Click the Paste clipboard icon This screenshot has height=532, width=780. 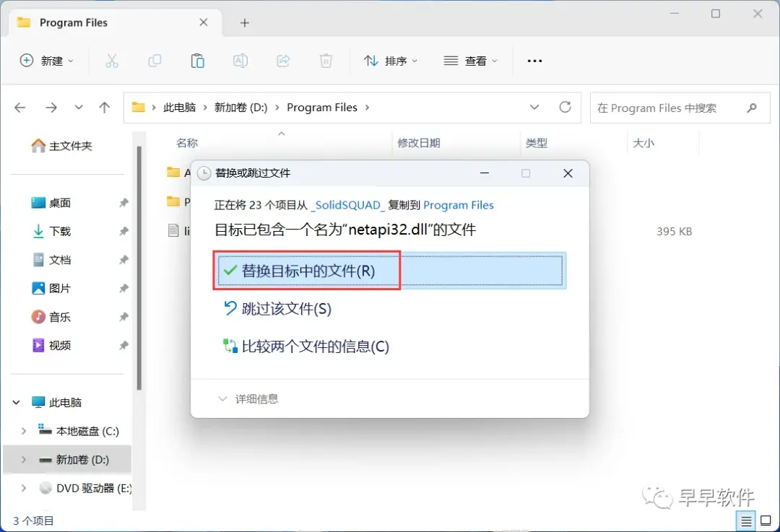tap(197, 61)
